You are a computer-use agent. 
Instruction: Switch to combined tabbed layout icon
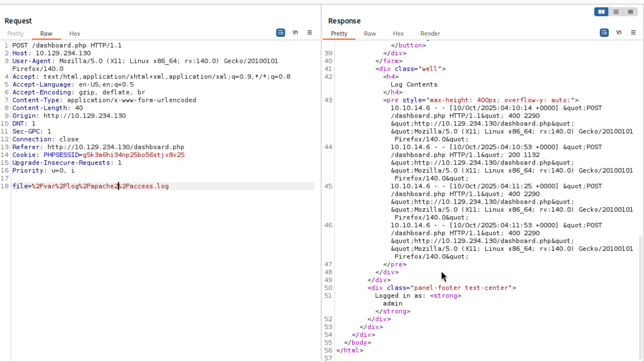(630, 12)
